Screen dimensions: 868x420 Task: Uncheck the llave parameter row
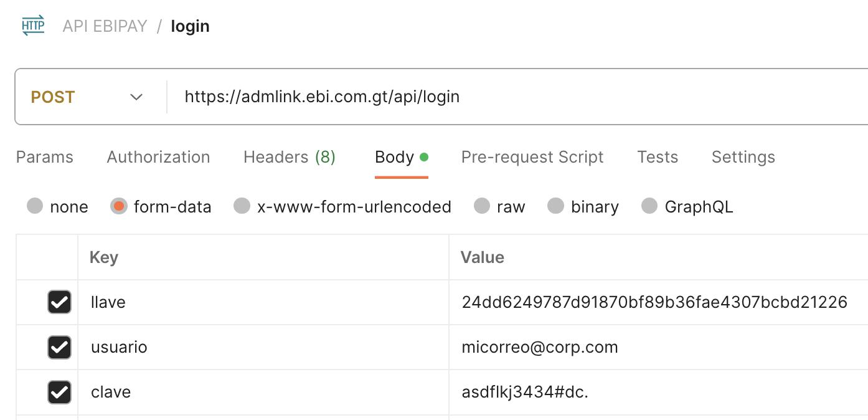pos(60,302)
